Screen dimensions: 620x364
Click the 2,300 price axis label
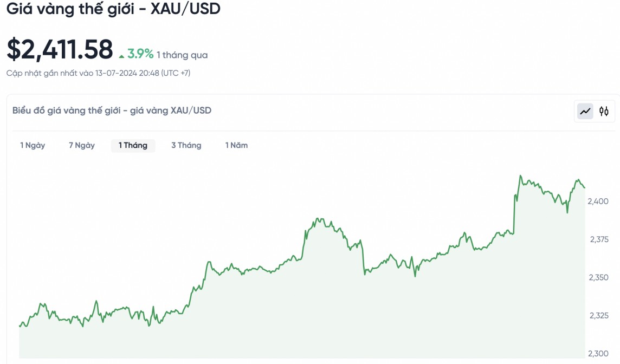598,353
